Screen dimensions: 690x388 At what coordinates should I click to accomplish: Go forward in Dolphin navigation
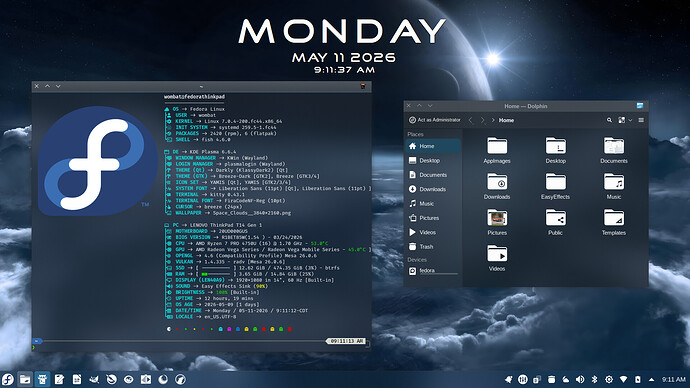click(482, 120)
